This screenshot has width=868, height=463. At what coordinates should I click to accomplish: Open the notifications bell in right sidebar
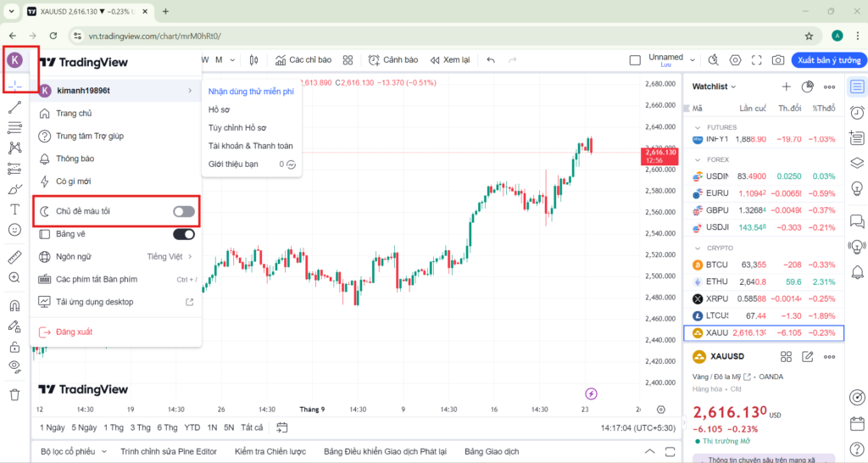tap(857, 272)
